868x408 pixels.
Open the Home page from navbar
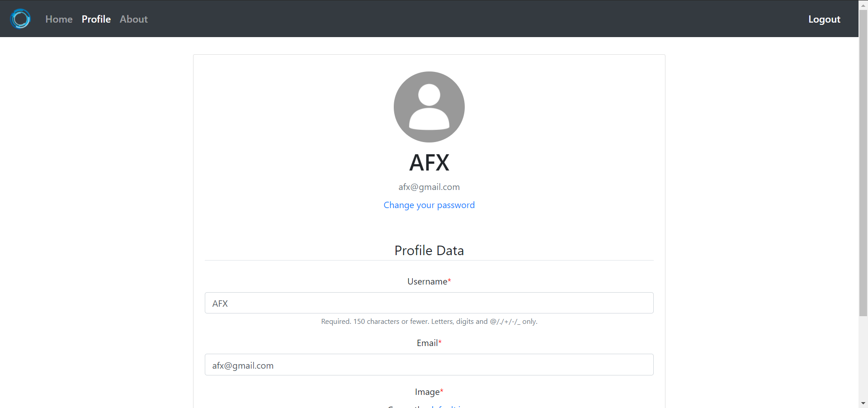coord(59,19)
